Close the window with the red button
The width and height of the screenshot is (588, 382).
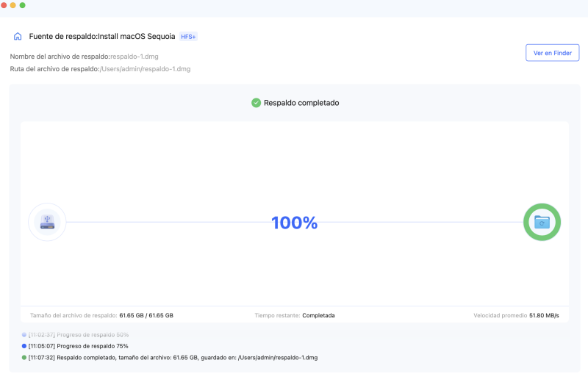tap(4, 5)
